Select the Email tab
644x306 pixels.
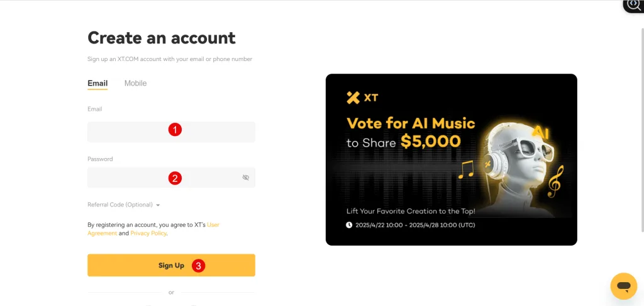click(x=97, y=83)
